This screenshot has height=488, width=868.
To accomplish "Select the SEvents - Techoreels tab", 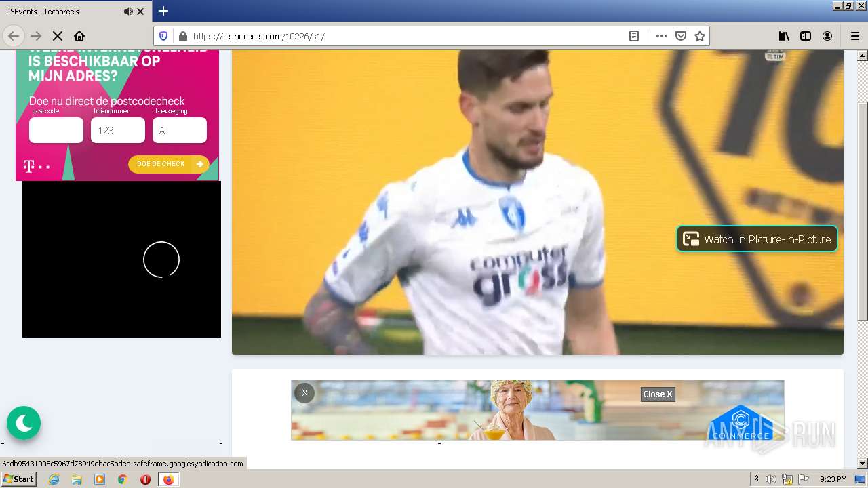I will pyautogui.click(x=76, y=12).
